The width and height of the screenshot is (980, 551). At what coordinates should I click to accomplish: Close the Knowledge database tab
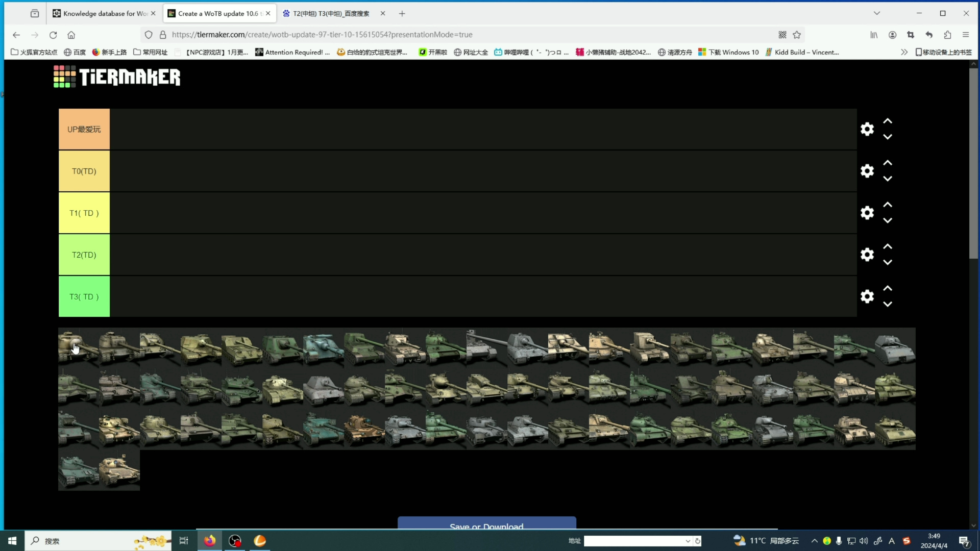(x=153, y=13)
